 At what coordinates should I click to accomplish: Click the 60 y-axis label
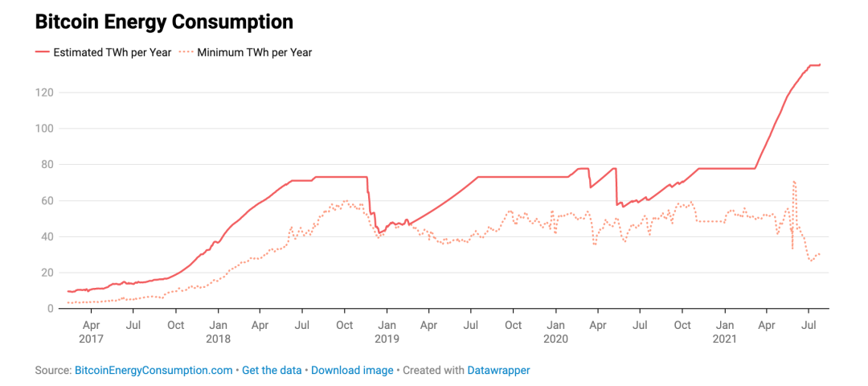click(x=47, y=201)
